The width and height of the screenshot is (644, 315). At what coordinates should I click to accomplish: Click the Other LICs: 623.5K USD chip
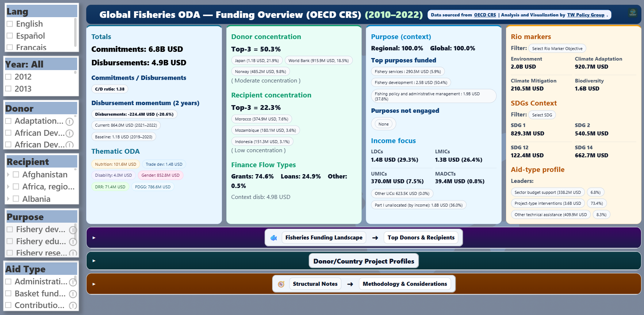tap(402, 193)
